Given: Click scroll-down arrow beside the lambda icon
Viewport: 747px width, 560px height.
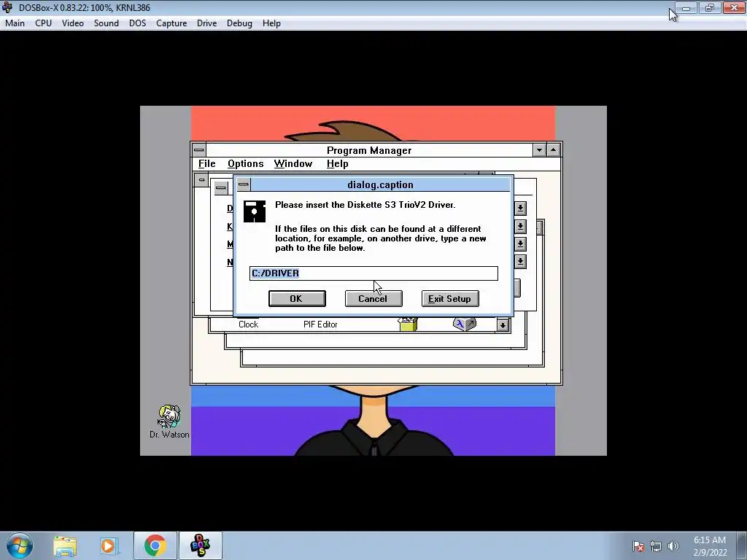Looking at the screenshot, I should (x=503, y=325).
